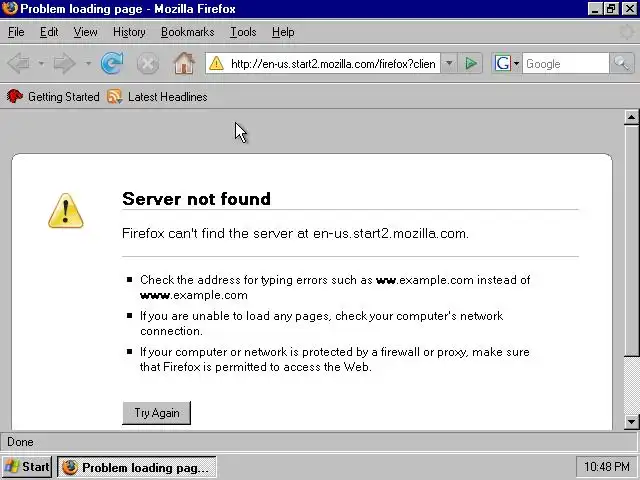The height and width of the screenshot is (480, 640).
Task: Click the Google search engine icon
Action: [502, 63]
